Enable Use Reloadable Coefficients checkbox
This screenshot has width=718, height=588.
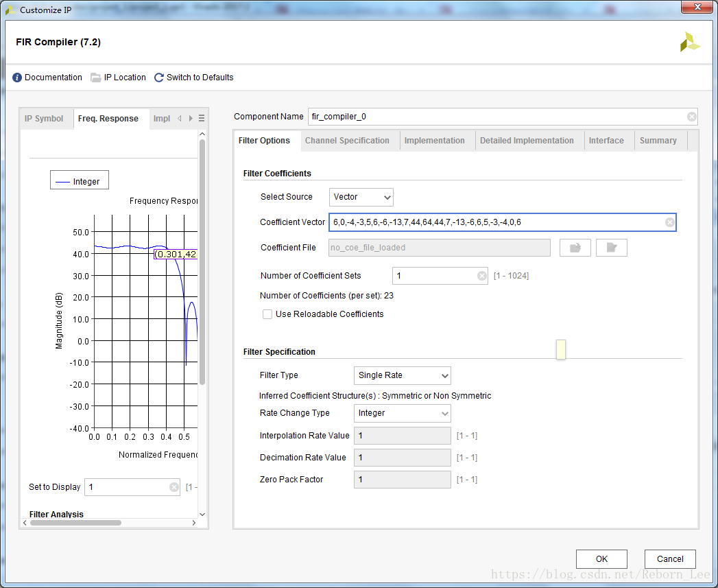pos(267,314)
